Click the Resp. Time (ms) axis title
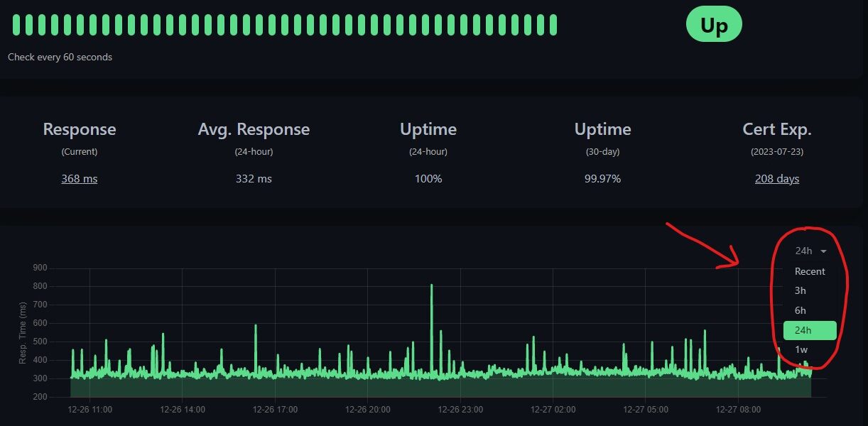The height and width of the screenshot is (426, 868). pos(23,332)
